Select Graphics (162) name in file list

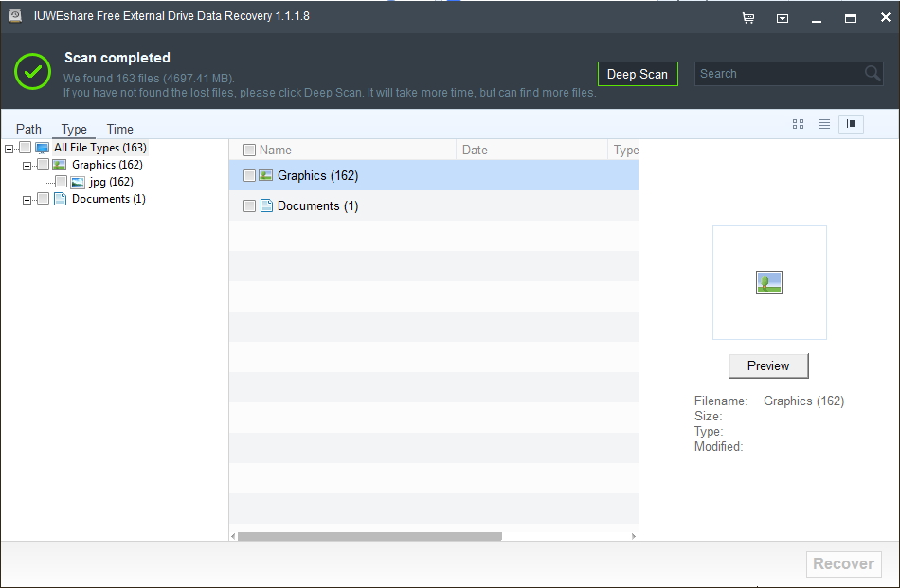318,175
